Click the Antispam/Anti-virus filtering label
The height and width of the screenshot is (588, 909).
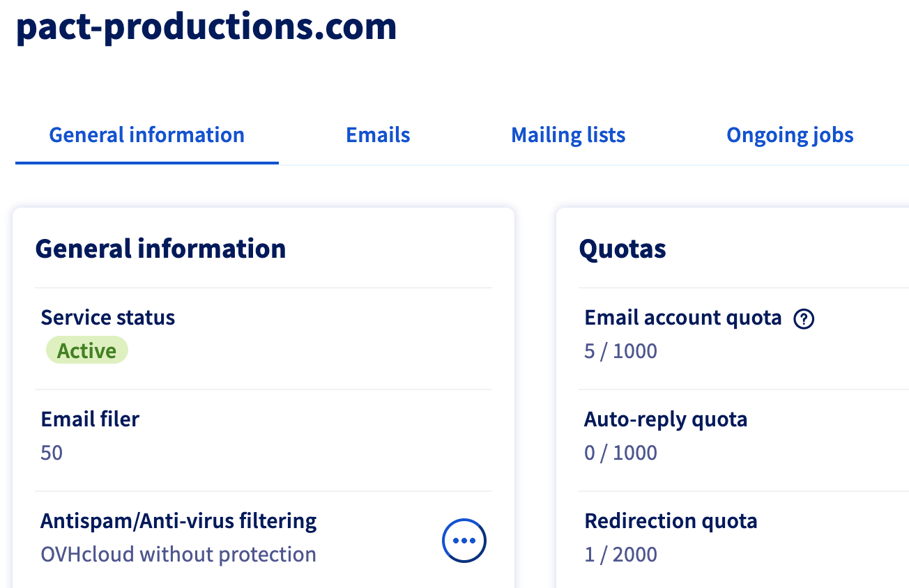point(178,521)
